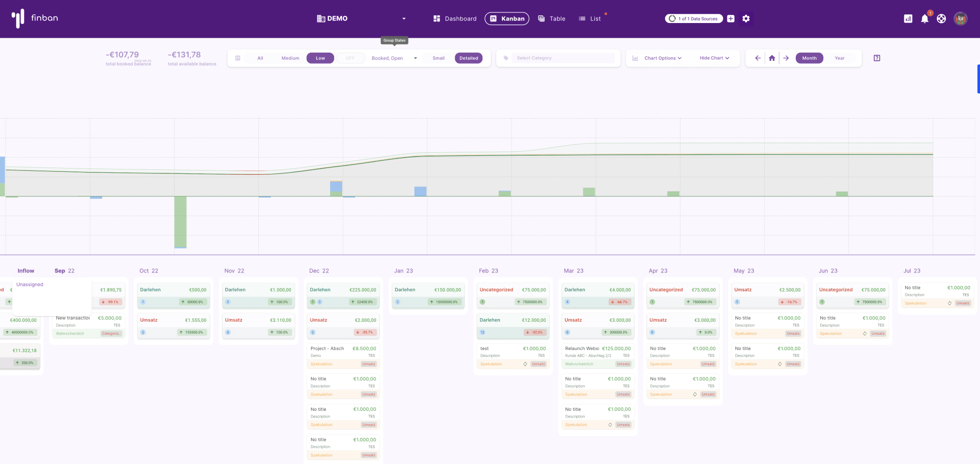Navigate to previous period with left arrow
Image resolution: width=980 pixels, height=464 pixels.
point(757,58)
